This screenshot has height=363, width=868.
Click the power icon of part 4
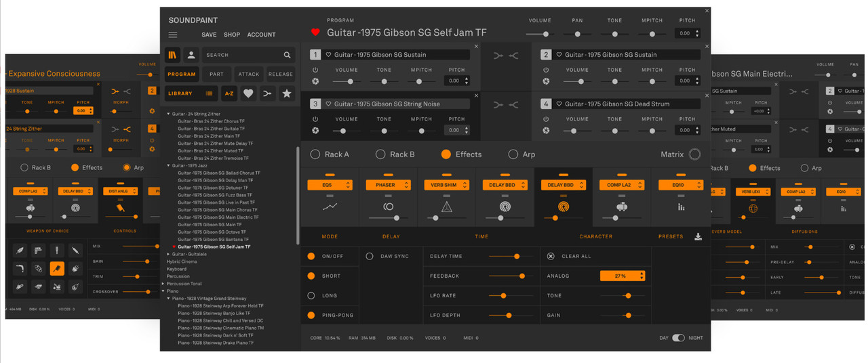546,119
